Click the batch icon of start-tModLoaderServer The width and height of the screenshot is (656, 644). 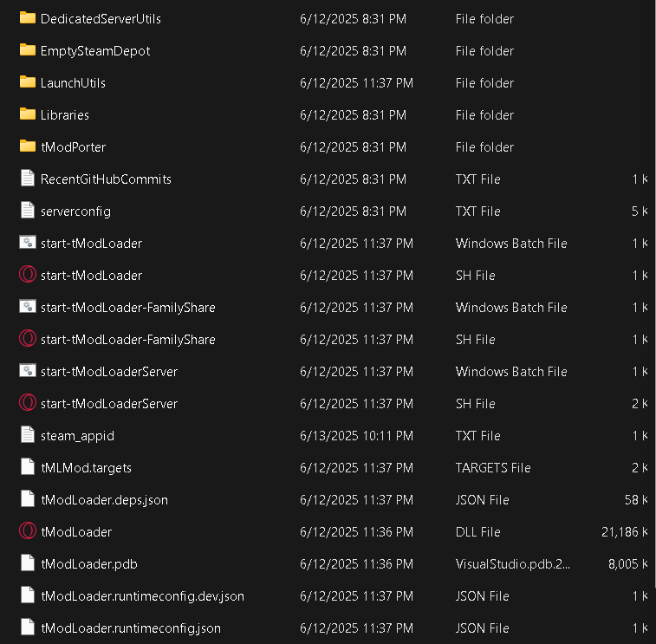(28, 371)
